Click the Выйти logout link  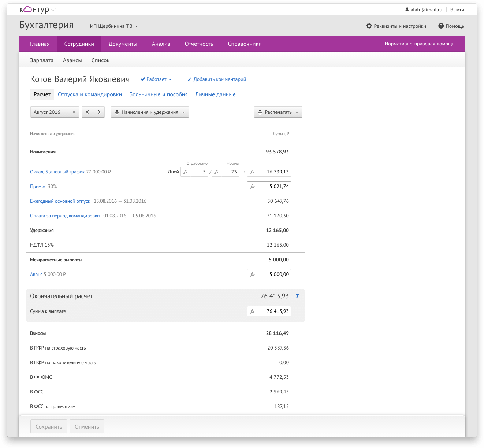pyautogui.click(x=457, y=10)
